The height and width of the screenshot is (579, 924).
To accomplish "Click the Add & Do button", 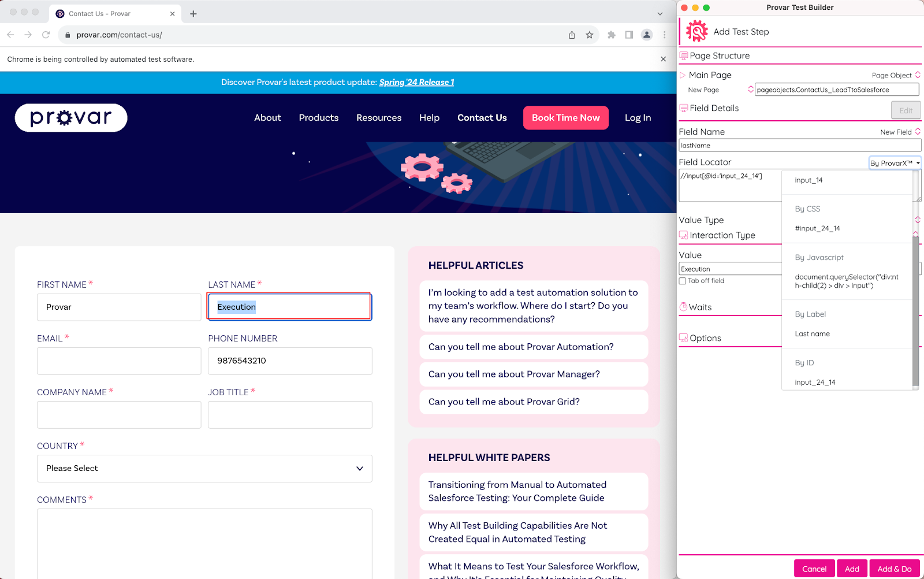I will coord(895,569).
